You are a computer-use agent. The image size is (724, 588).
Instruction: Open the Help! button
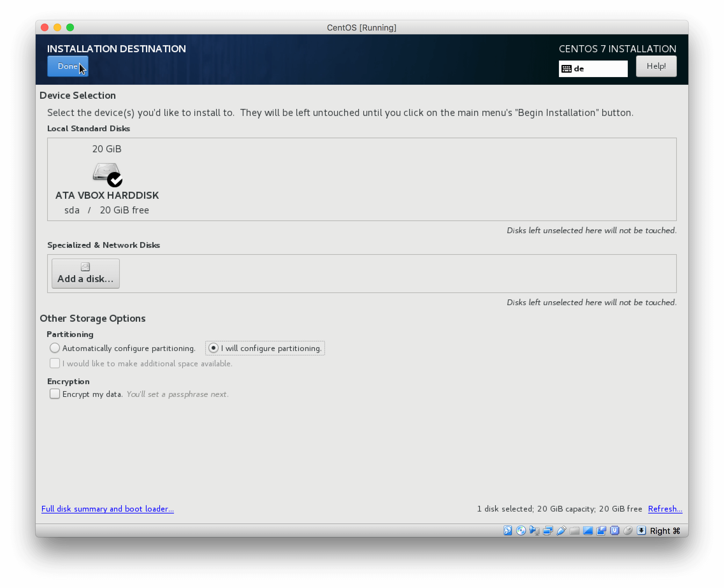tap(656, 66)
